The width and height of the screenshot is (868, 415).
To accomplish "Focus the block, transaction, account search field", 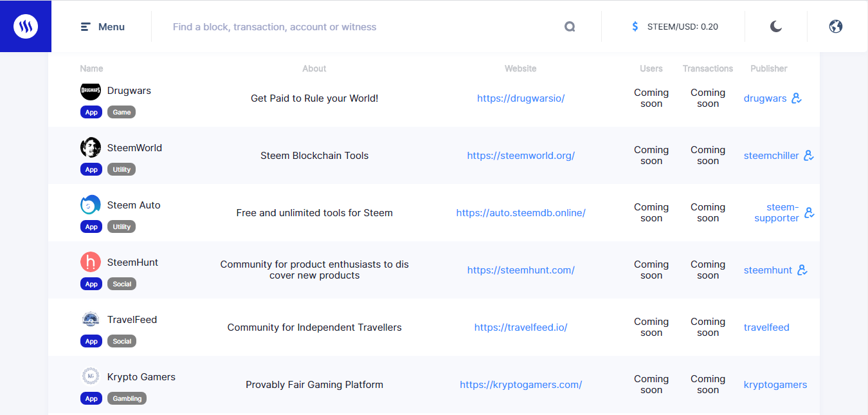I will tap(360, 27).
